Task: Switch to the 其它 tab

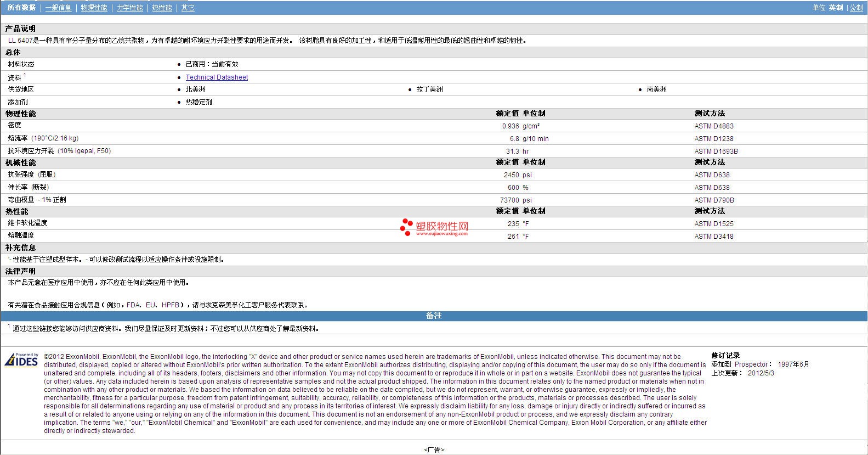Action: click(x=188, y=8)
